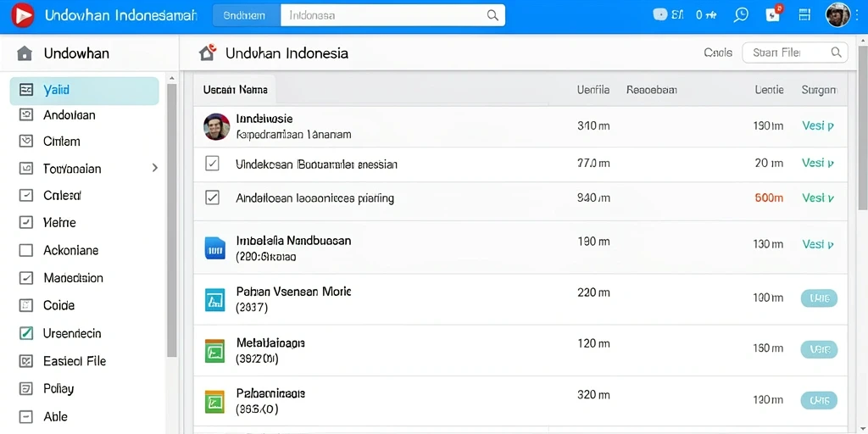This screenshot has height=434, width=868.
Task: Click the video camera icon in header
Action: tap(659, 15)
